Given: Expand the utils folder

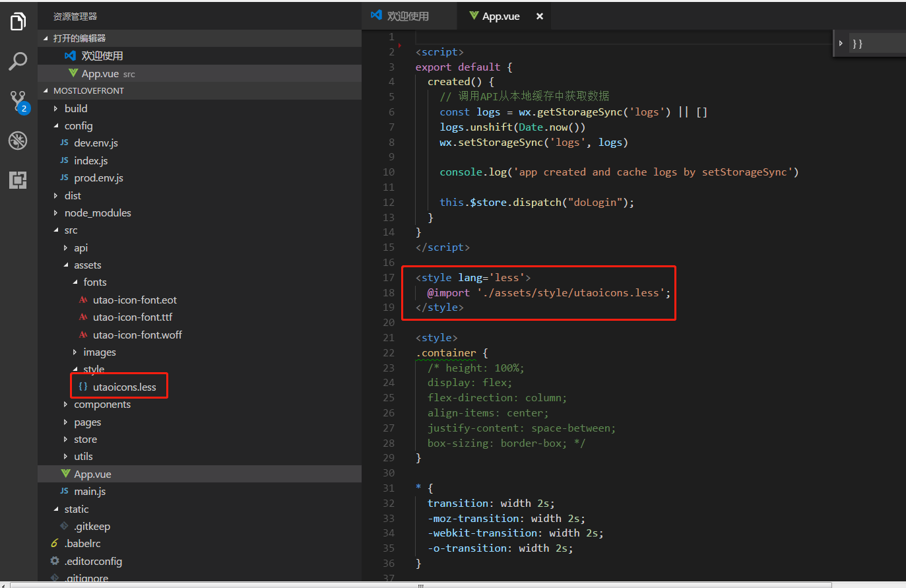Looking at the screenshot, I should 65,456.
